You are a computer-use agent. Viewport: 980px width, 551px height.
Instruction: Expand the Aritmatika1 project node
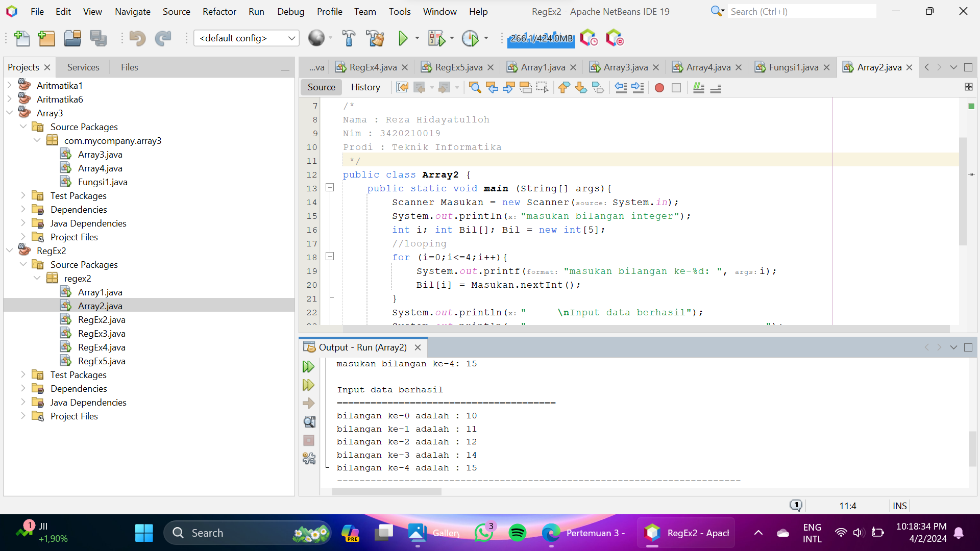[x=10, y=85]
